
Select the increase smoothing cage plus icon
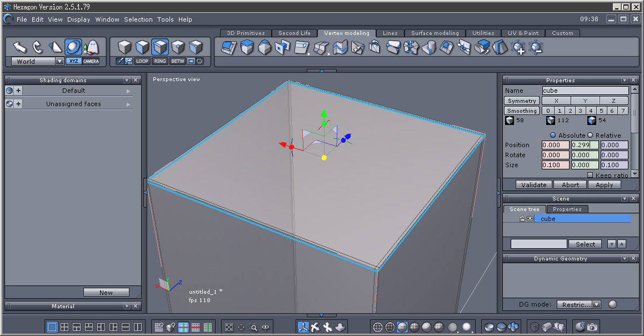point(518,47)
